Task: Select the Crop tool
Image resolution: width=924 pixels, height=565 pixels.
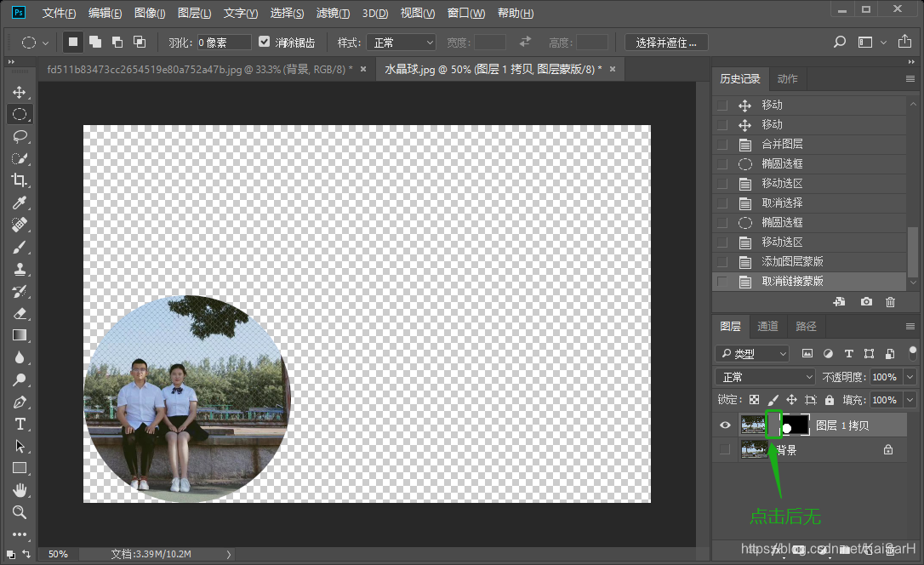Action: point(20,180)
